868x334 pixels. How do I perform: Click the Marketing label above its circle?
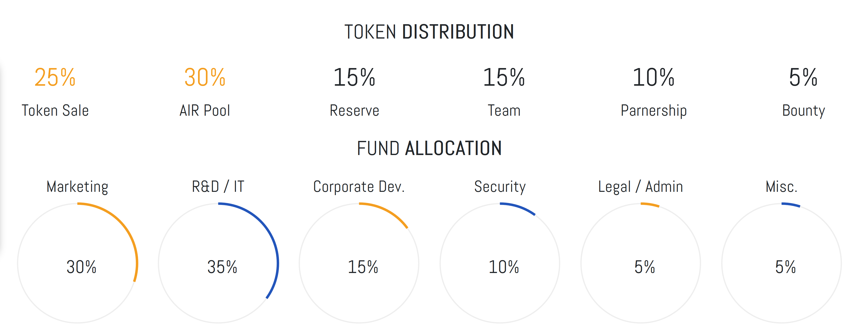click(x=77, y=187)
